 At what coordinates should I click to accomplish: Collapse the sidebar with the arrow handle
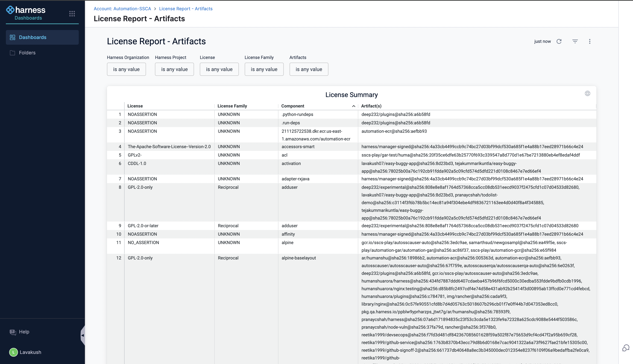click(x=83, y=335)
